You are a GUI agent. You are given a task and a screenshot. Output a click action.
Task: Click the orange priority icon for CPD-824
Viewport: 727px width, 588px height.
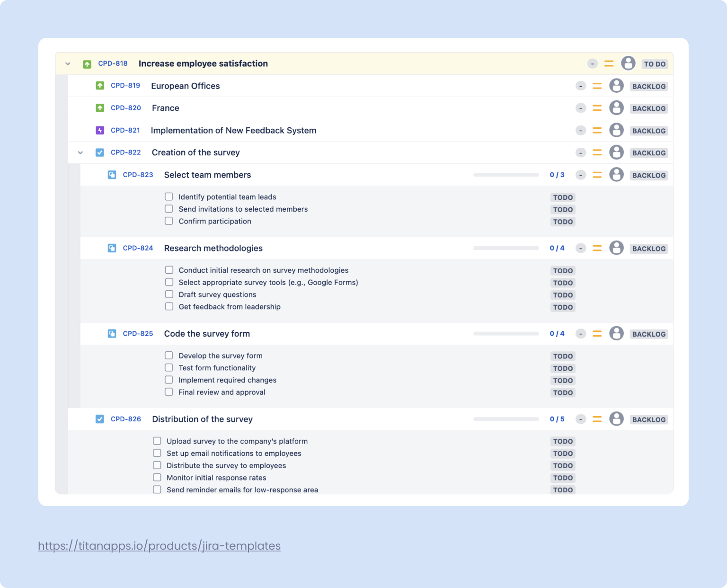pyautogui.click(x=597, y=248)
